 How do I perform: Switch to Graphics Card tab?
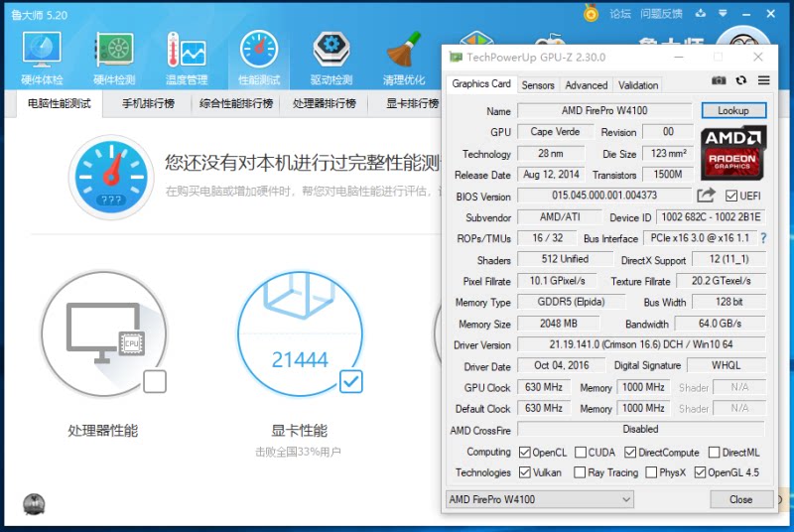click(x=481, y=84)
